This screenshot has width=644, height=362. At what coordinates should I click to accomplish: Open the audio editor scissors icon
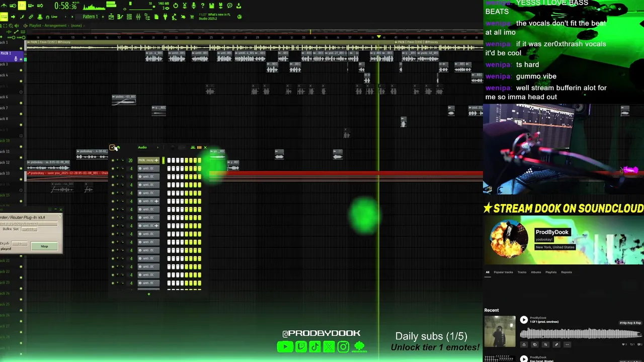(185, 6)
